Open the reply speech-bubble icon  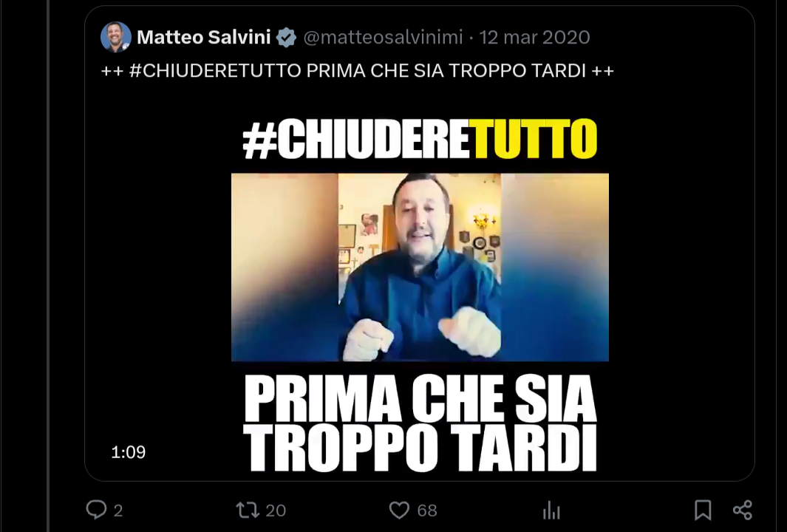tap(96, 510)
